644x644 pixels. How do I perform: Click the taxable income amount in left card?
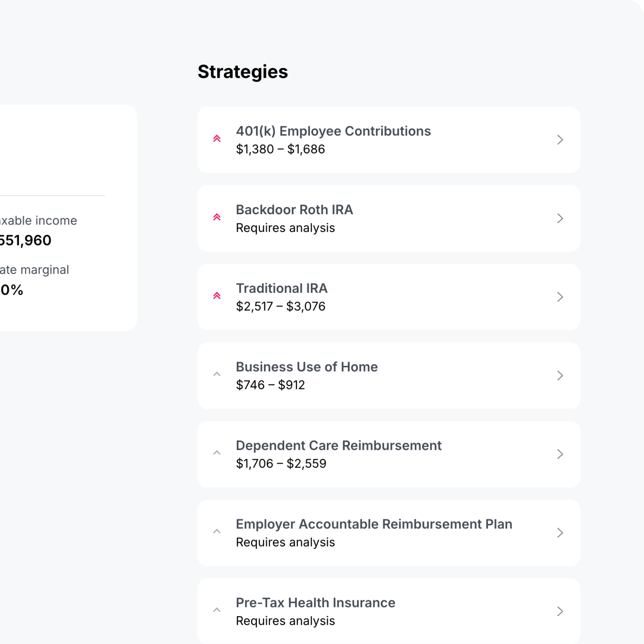click(x=25, y=240)
